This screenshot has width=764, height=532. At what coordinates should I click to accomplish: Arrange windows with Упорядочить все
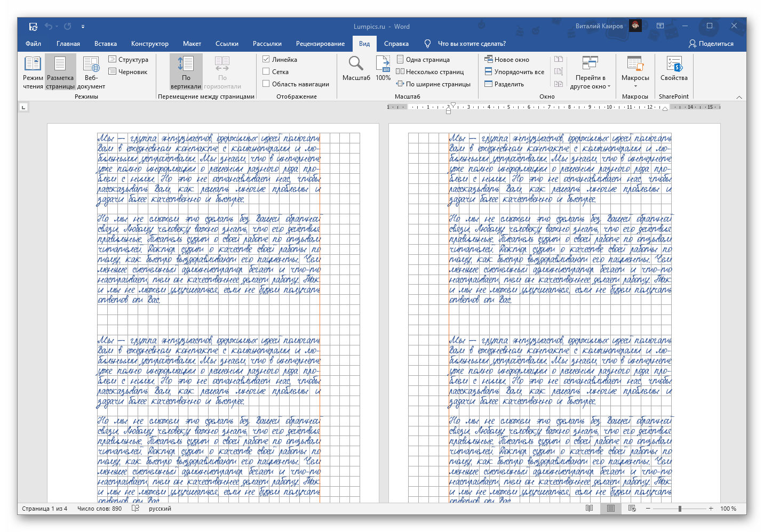pos(514,72)
